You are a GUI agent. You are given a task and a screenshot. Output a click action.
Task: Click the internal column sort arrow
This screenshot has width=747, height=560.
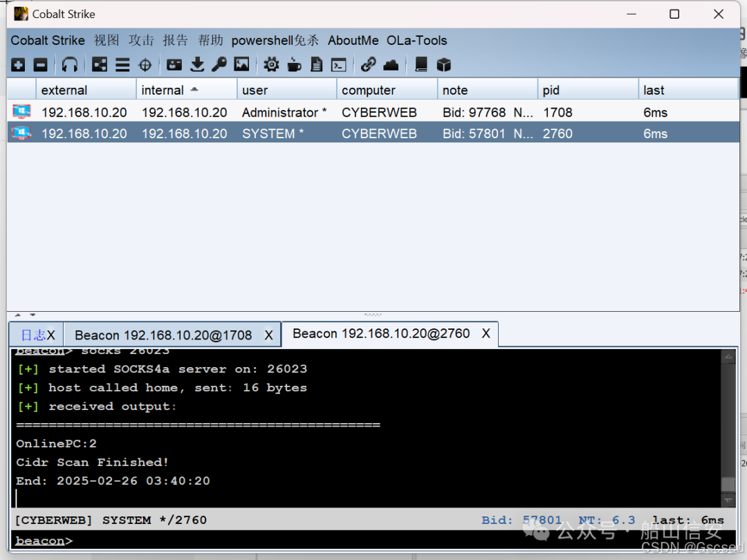[x=194, y=89]
